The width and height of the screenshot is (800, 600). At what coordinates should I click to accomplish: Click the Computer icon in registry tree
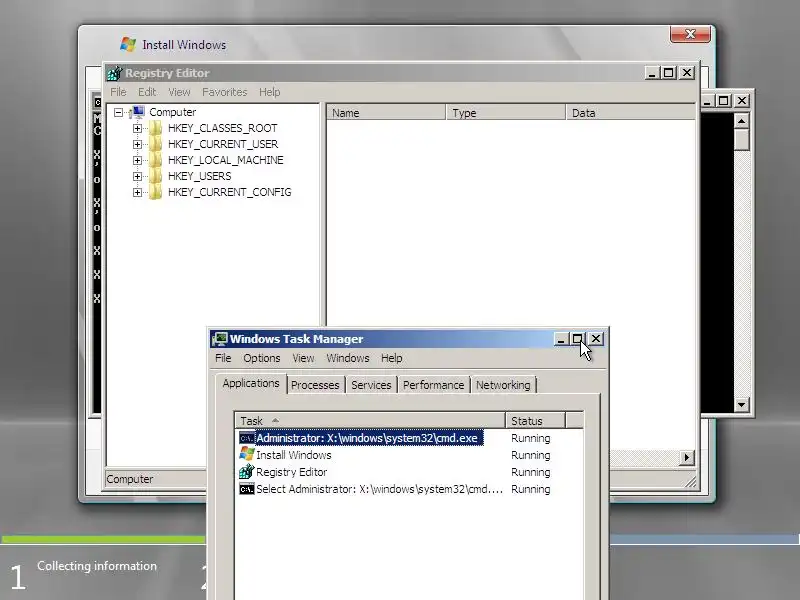(x=138, y=112)
